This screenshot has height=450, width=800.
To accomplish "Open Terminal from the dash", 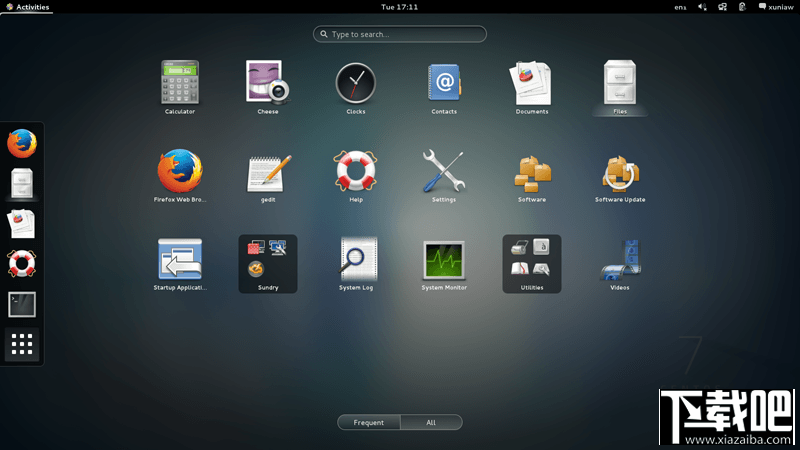I will tap(22, 304).
